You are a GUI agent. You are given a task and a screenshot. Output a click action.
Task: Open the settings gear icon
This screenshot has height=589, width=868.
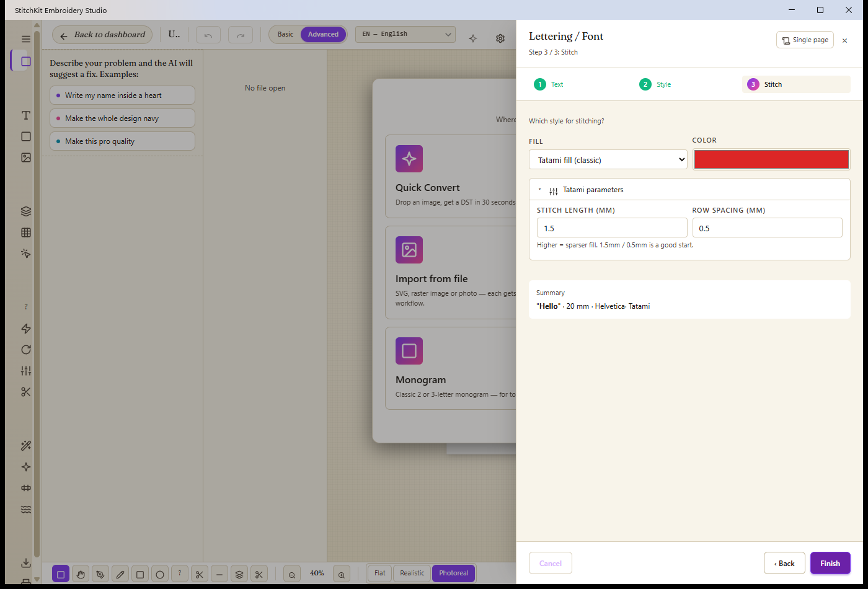(x=500, y=38)
